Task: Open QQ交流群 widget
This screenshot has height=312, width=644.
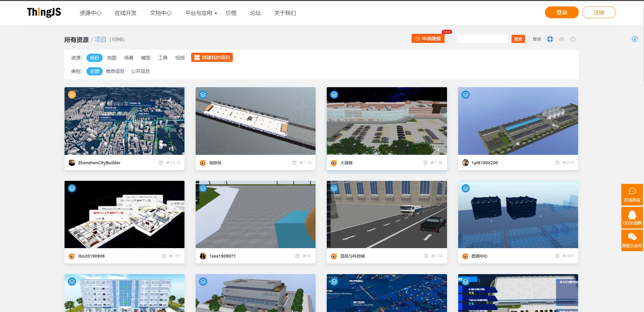Action: tap(632, 217)
